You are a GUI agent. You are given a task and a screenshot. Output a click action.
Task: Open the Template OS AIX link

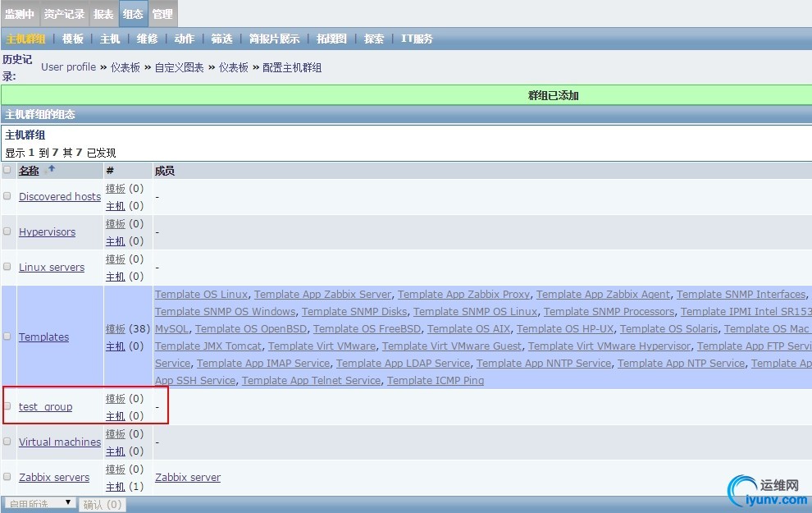coord(469,328)
